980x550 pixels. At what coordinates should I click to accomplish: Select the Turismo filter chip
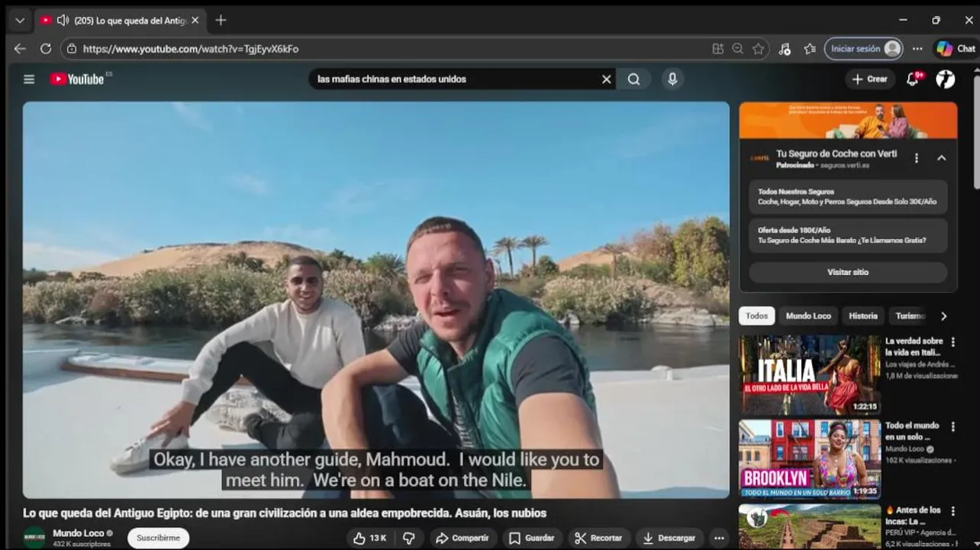[x=910, y=315]
